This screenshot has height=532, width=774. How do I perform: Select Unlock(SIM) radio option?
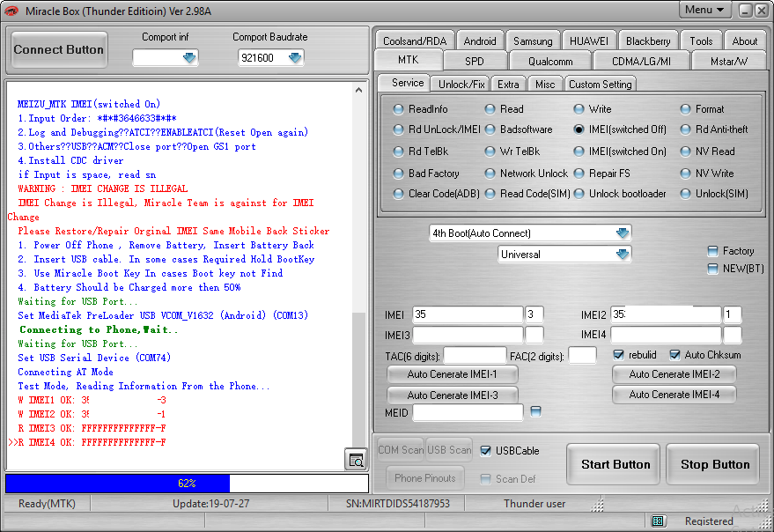click(x=685, y=194)
